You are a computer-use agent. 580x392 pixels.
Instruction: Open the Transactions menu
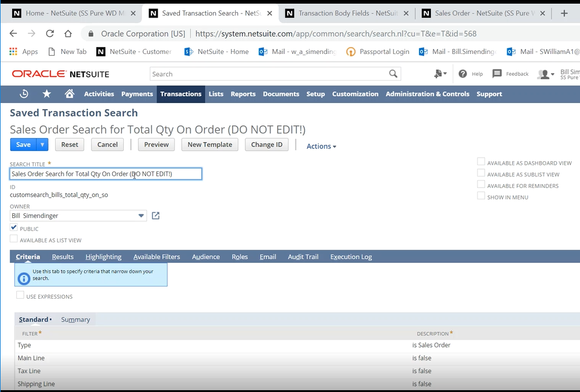[181, 94]
